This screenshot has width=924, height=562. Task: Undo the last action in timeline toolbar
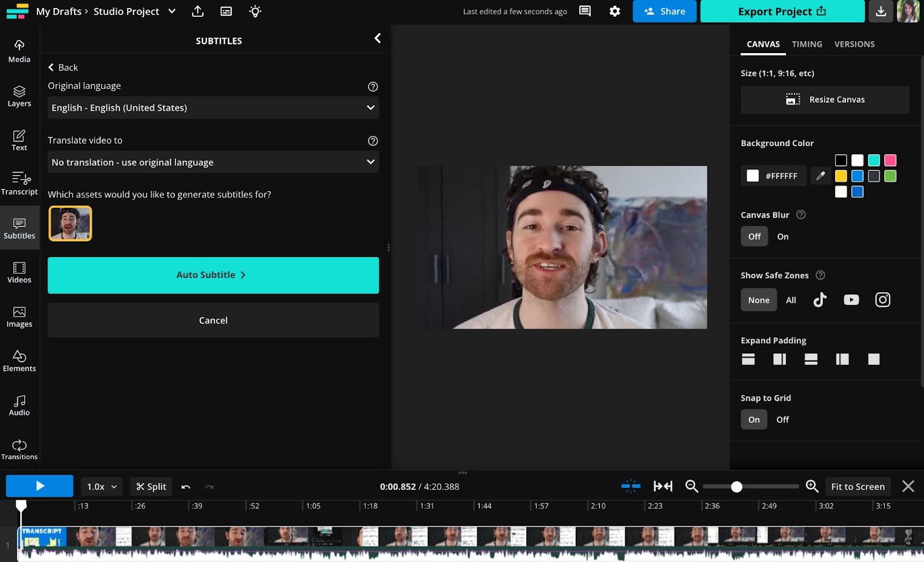(186, 487)
